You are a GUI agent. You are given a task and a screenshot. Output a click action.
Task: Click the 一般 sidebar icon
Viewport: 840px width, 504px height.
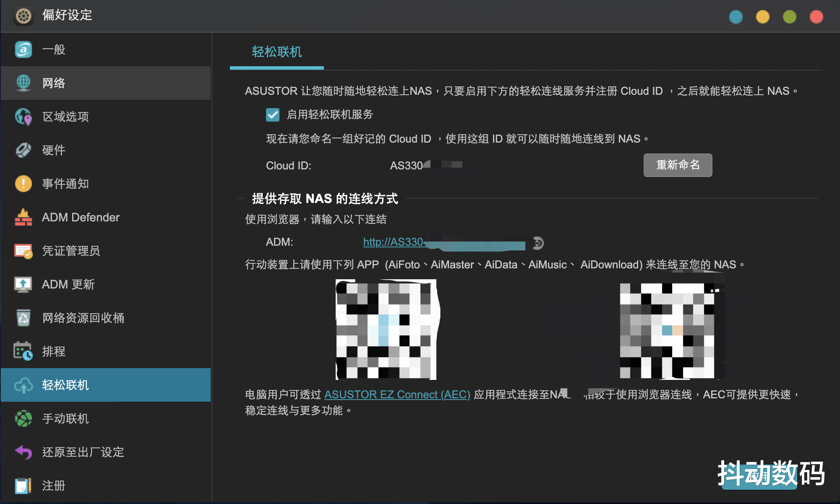point(23,49)
